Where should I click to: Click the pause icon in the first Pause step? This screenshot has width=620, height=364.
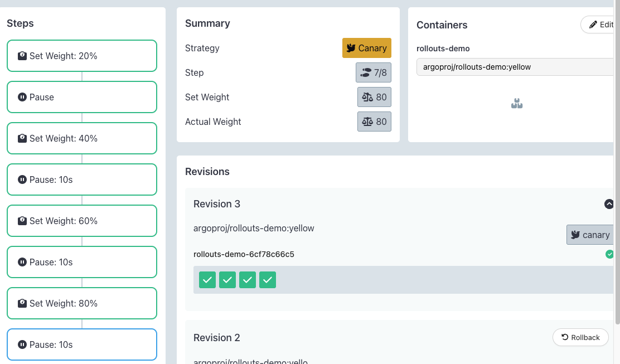coord(22,97)
